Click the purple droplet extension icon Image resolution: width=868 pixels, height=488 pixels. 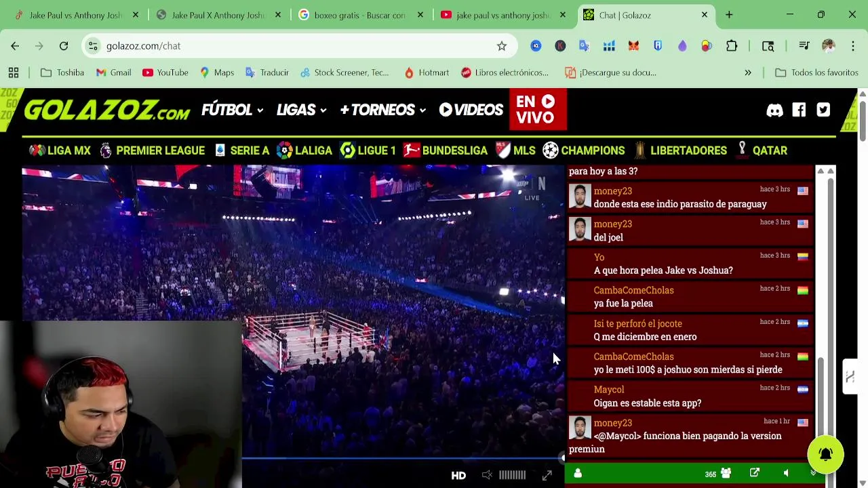pyautogui.click(x=682, y=46)
